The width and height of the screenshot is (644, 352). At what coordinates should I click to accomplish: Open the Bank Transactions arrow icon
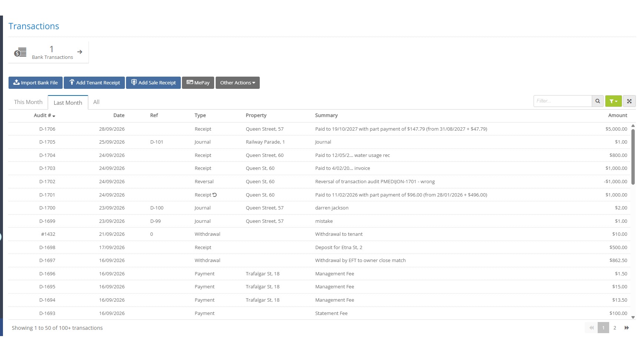(x=80, y=52)
